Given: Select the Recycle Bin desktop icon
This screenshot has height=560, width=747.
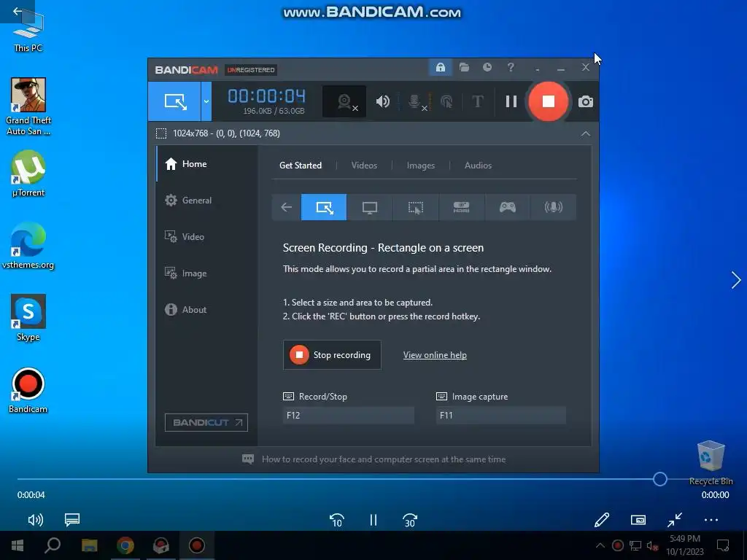Looking at the screenshot, I should click(711, 463).
